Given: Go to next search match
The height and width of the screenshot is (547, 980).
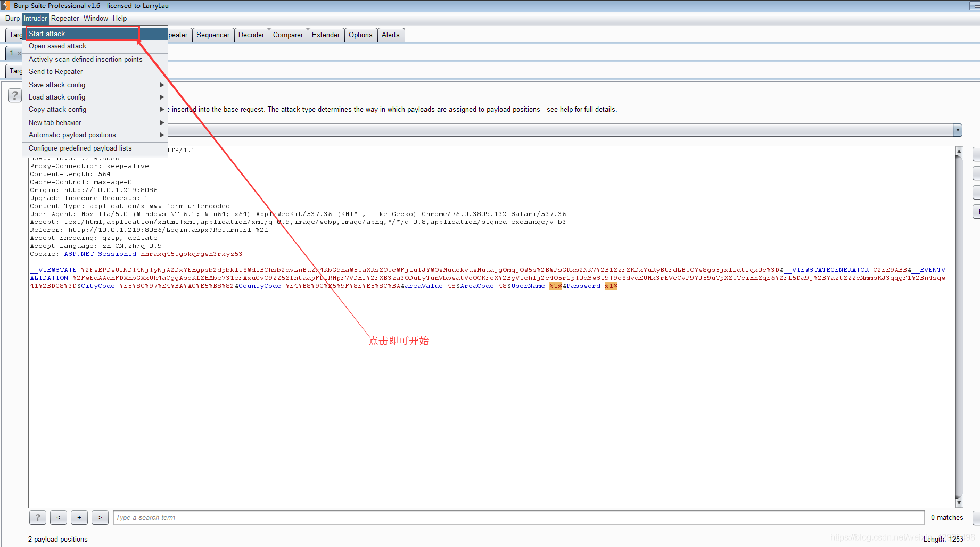Looking at the screenshot, I should point(100,517).
